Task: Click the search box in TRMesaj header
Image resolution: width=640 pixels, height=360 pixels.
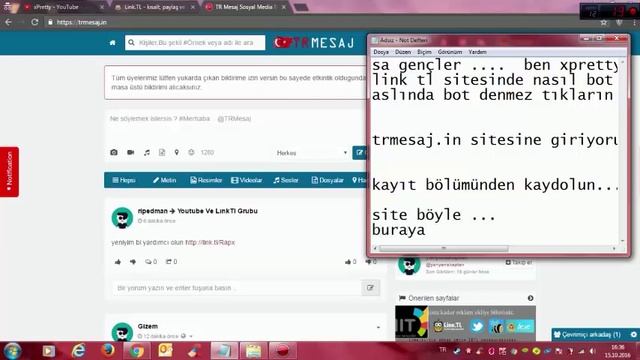Action: point(195,42)
